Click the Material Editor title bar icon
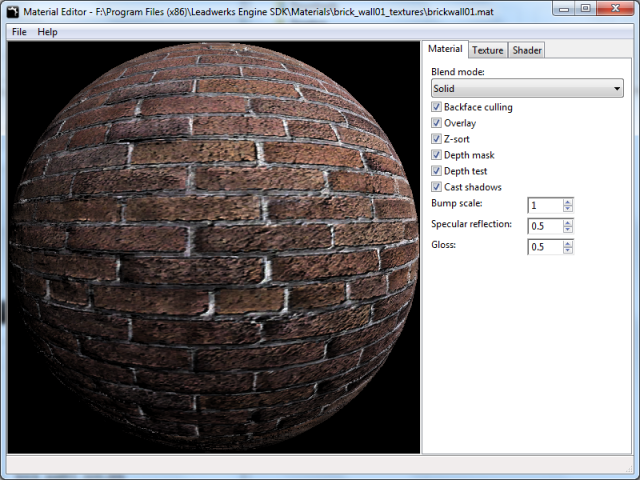The image size is (640, 480). point(13,10)
